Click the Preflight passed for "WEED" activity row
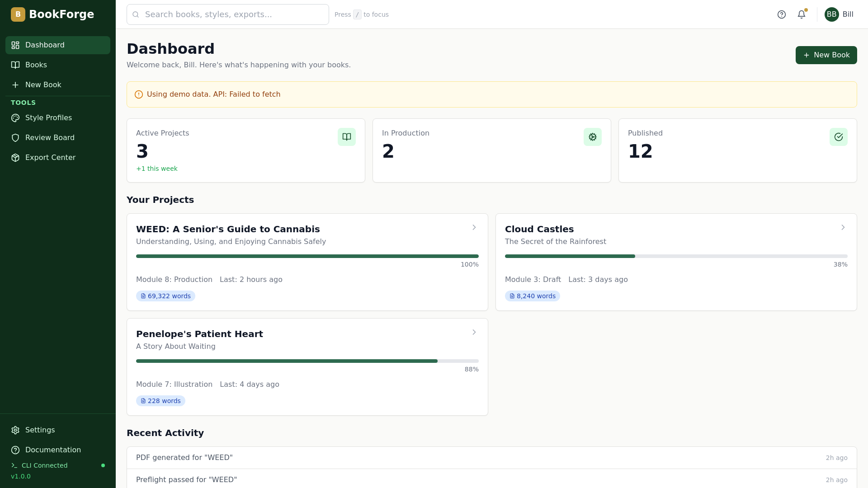 pos(492,479)
